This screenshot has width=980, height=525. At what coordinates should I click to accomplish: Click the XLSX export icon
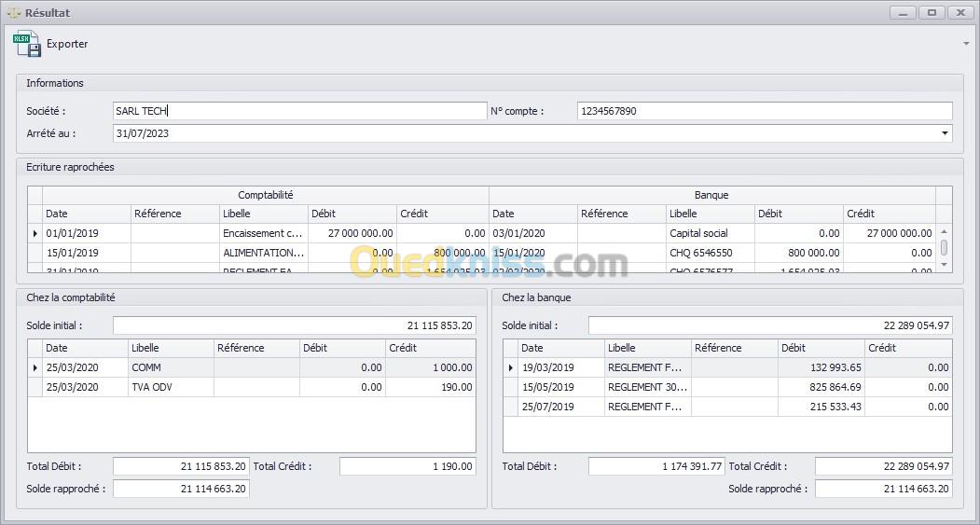[x=27, y=44]
